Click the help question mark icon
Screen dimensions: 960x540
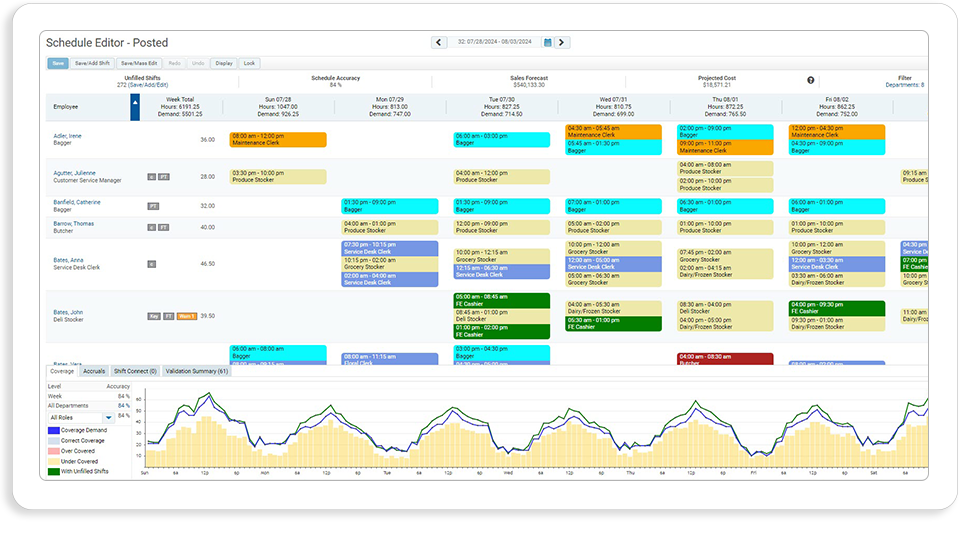click(x=811, y=80)
